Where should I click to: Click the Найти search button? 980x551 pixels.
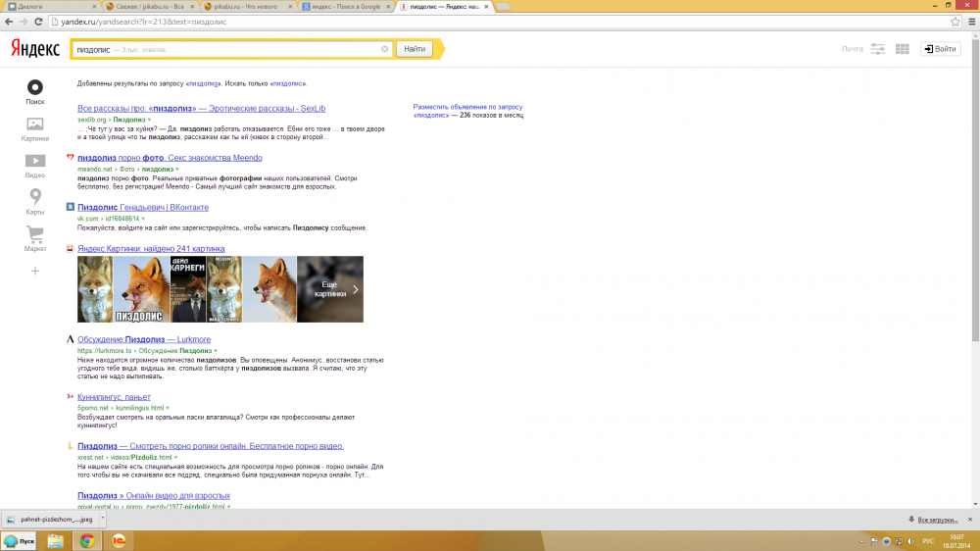[415, 49]
